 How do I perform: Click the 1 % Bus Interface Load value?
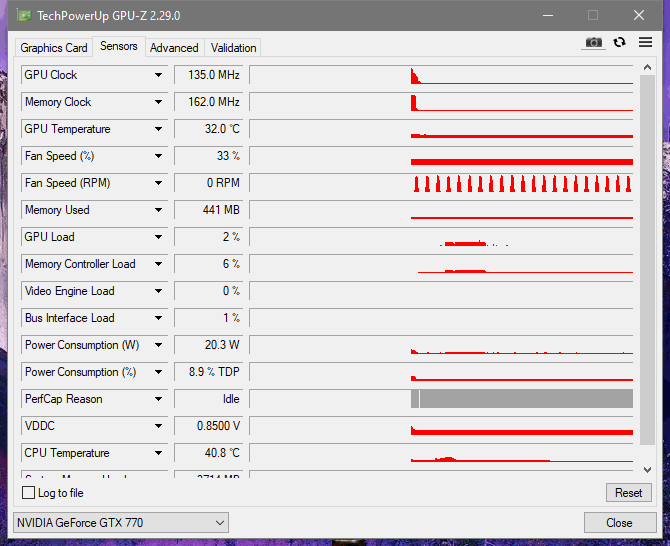[x=209, y=318]
